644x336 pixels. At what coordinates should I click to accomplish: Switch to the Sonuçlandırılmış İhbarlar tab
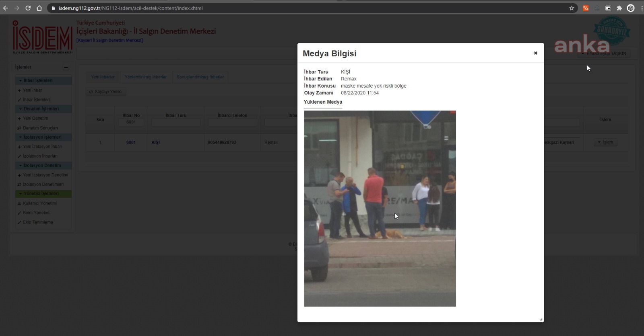pyautogui.click(x=200, y=77)
